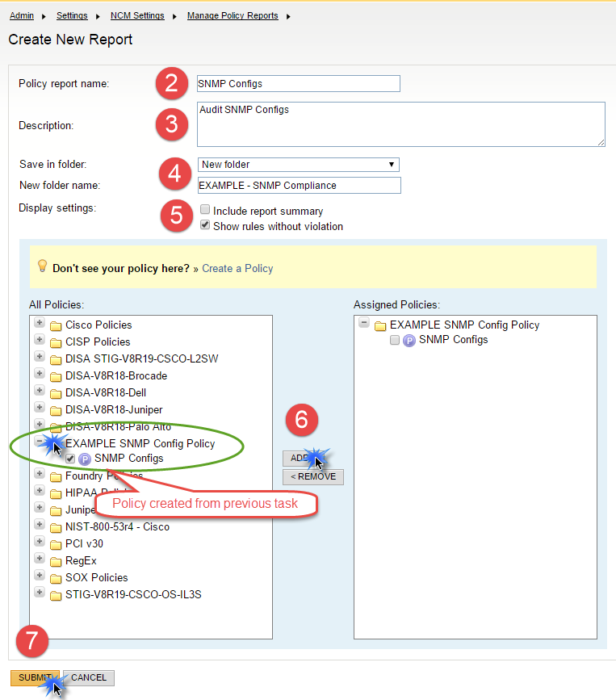
Task: Click the Description text area
Action: click(401, 124)
